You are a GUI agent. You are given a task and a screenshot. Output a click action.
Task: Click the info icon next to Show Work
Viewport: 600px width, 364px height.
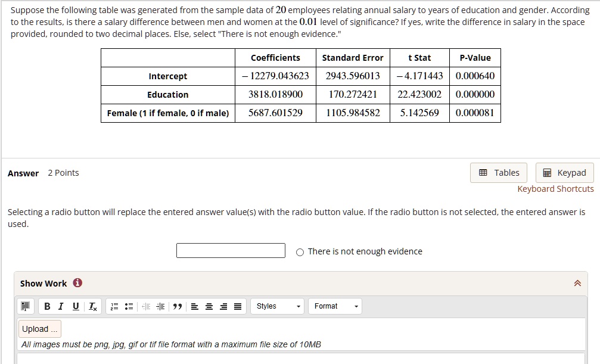[77, 283]
